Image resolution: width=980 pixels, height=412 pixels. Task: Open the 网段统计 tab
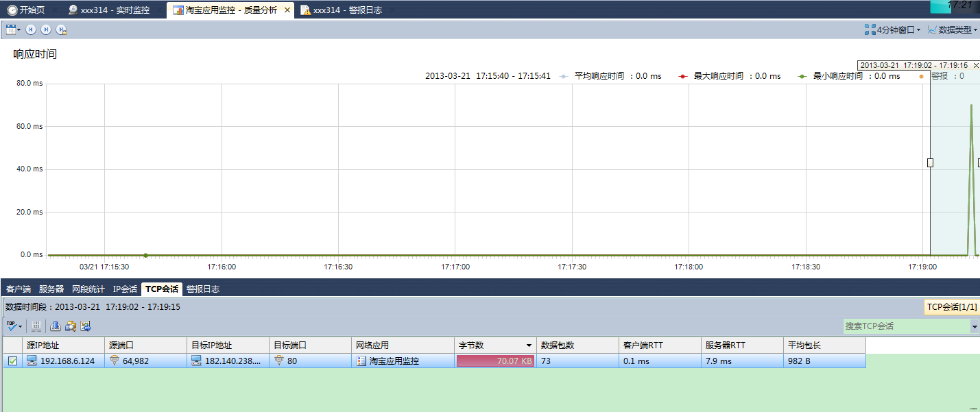pos(88,289)
